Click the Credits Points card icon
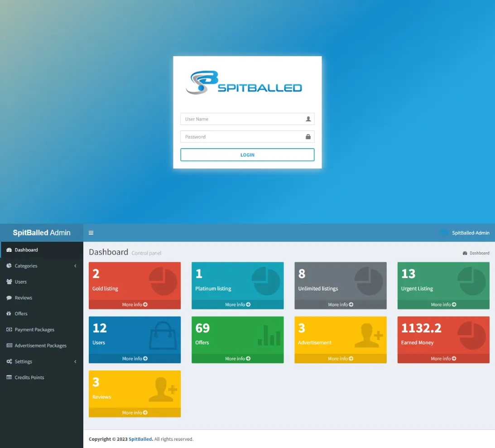 coord(9,377)
